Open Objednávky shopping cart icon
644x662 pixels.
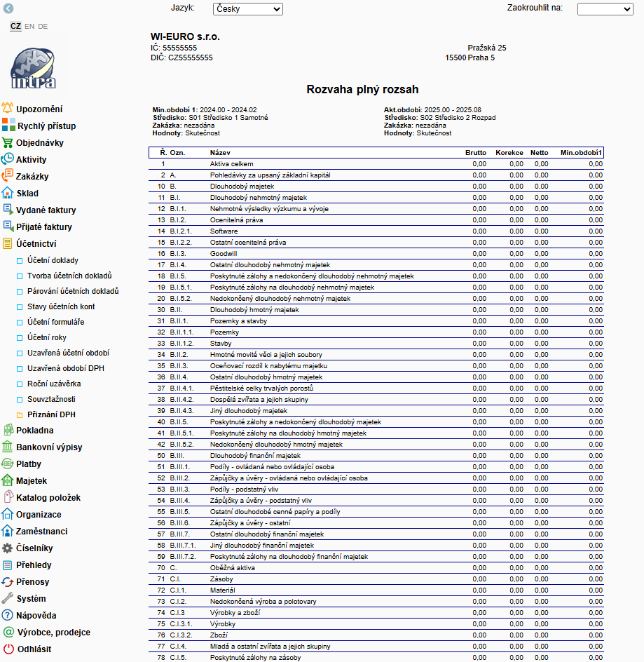coord(8,142)
